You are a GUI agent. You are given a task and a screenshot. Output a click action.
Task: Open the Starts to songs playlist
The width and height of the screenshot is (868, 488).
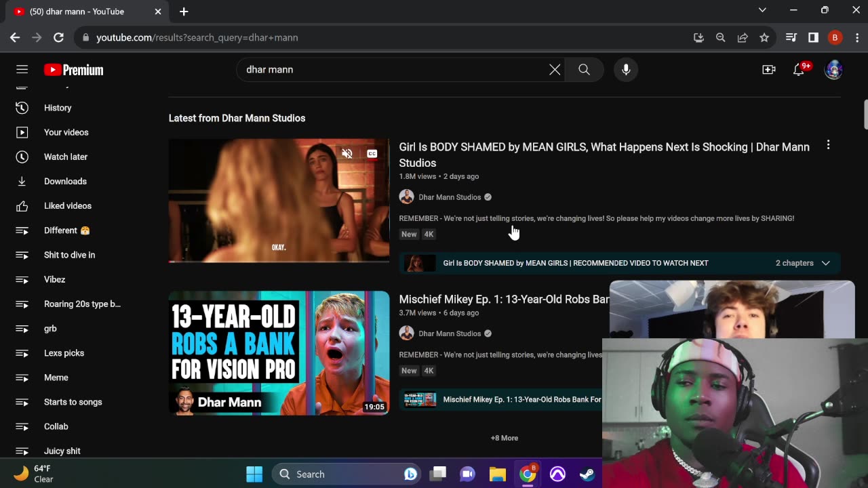point(73,402)
